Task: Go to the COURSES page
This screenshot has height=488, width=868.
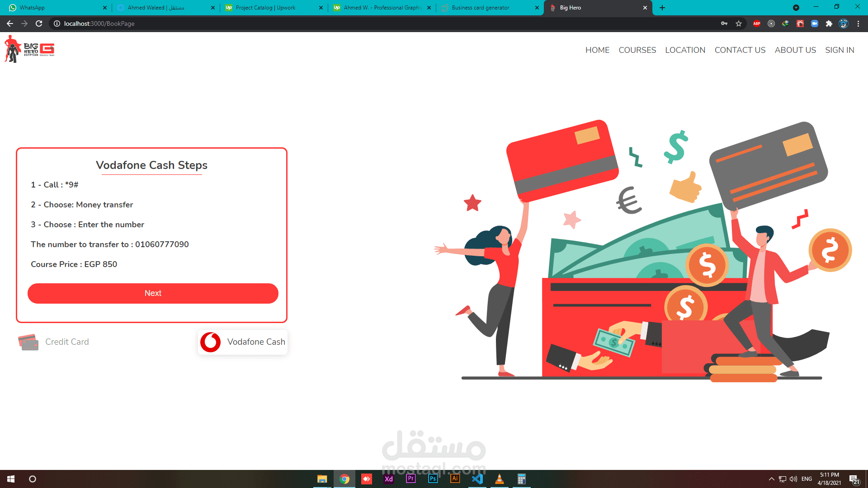Action: [x=637, y=50]
